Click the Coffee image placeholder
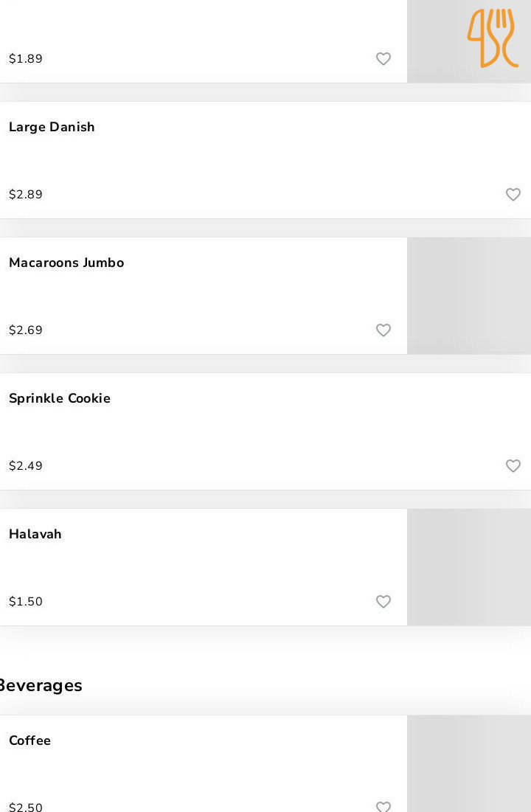Viewport: 531px width, 812px height. coord(469,764)
